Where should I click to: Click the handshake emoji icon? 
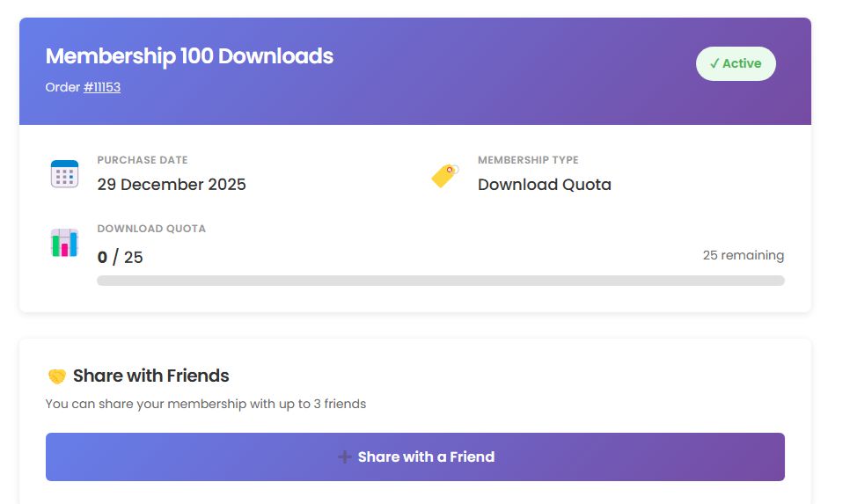tap(56, 376)
